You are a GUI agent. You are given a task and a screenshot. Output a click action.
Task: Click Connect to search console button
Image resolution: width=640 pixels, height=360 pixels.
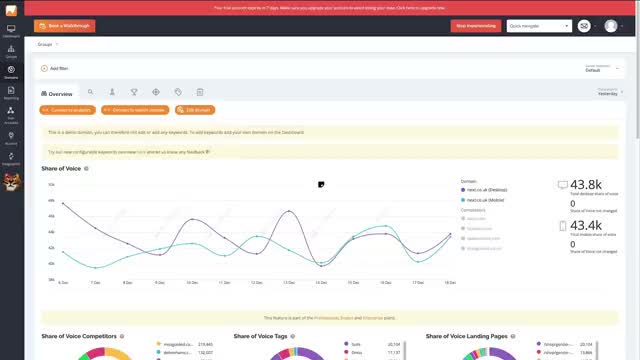click(135, 110)
